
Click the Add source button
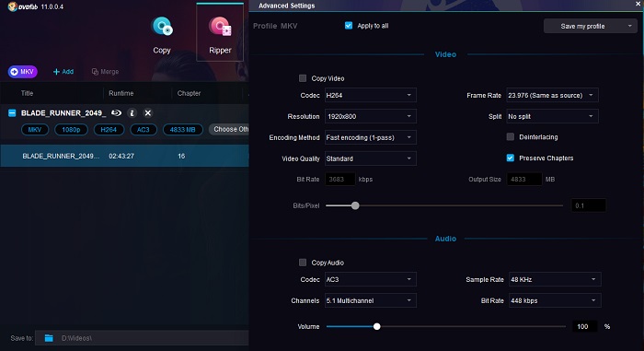63,72
